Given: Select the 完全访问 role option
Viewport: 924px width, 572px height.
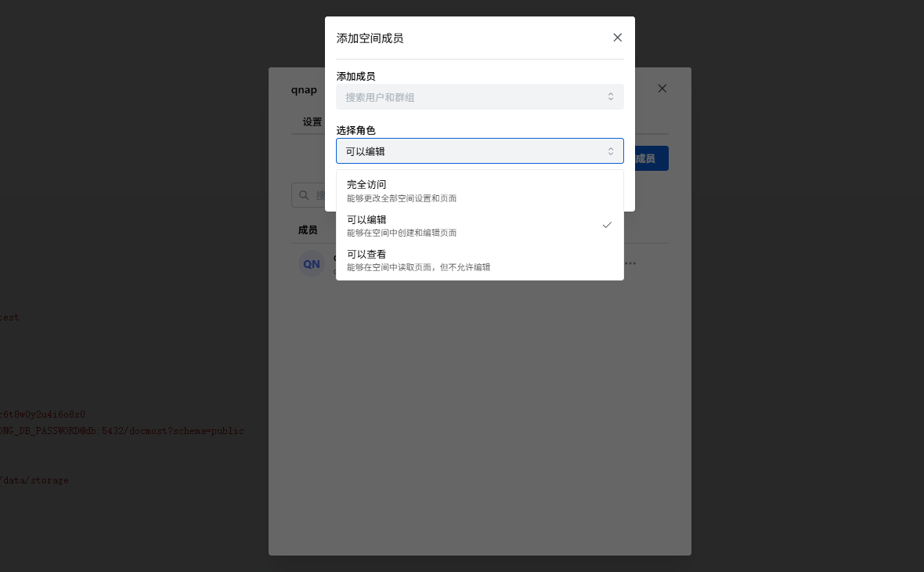Looking at the screenshot, I should tap(480, 190).
